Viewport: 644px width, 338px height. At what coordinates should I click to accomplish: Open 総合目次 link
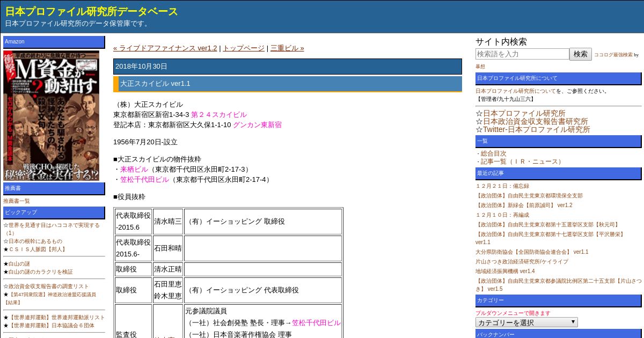[x=494, y=153]
